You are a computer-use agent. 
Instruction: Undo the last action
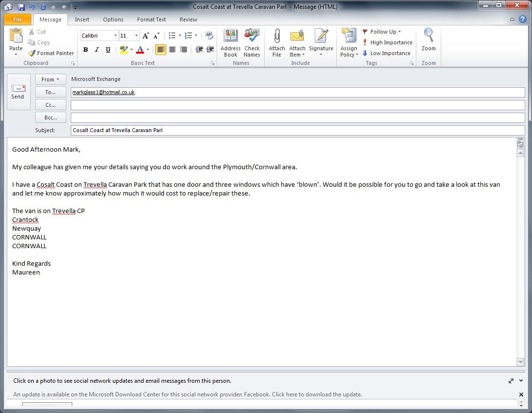[32, 7]
